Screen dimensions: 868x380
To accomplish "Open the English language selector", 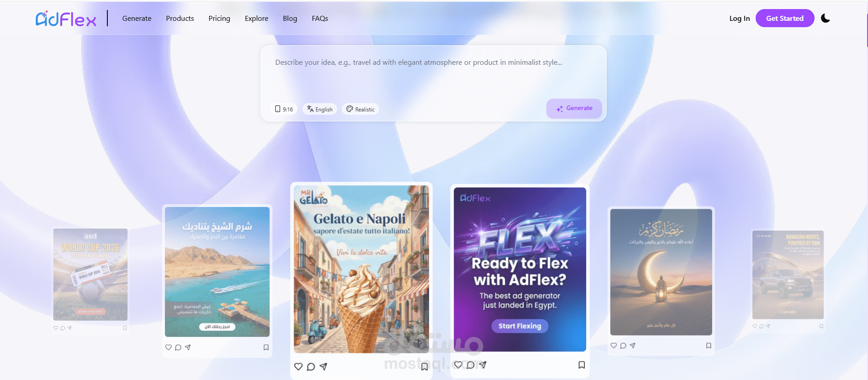I will click(x=319, y=109).
